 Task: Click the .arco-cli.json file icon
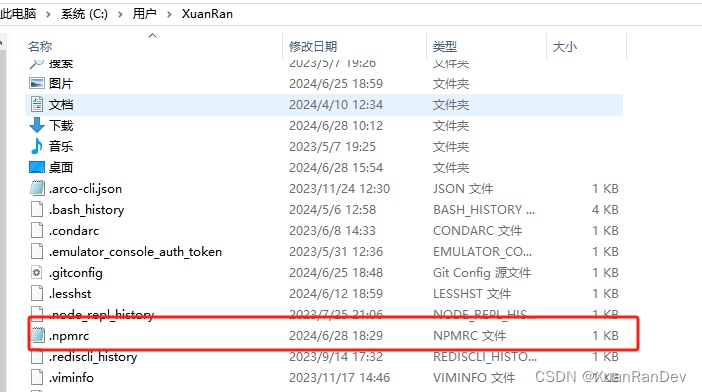click(37, 188)
